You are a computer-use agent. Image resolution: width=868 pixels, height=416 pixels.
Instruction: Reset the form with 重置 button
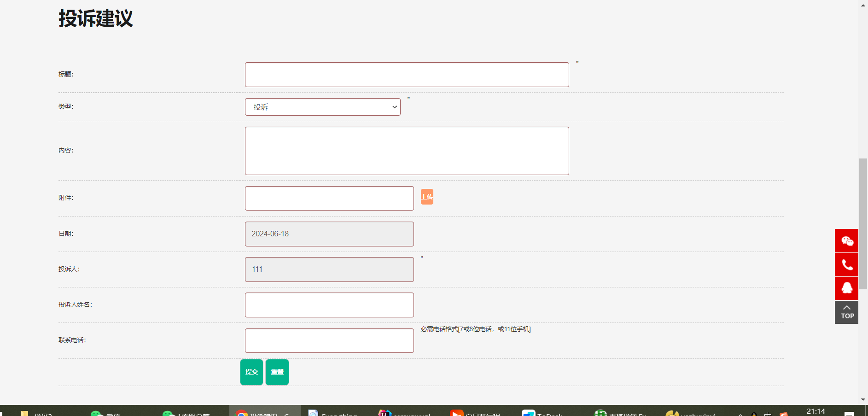click(x=277, y=372)
